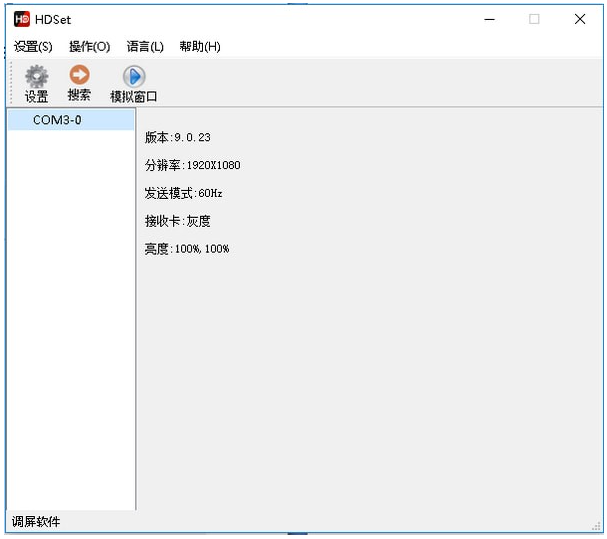Screen dimensions: 607x539
Task: Open the 设置(S) menu
Action: pyautogui.click(x=33, y=46)
